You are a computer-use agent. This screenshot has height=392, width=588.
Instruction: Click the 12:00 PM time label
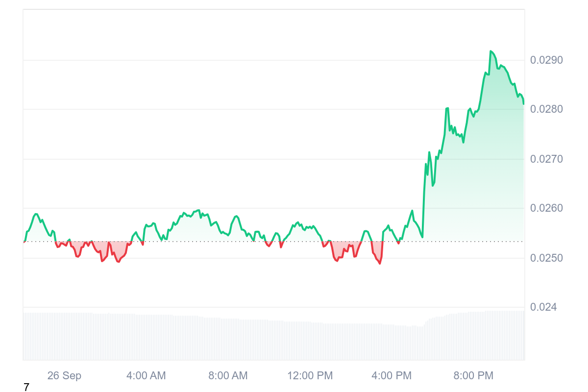(310, 376)
